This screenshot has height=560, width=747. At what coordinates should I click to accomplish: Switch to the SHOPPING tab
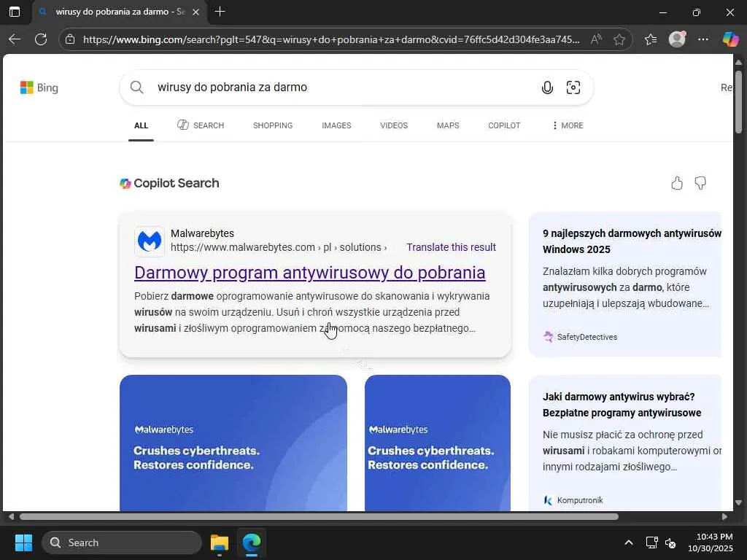click(273, 125)
